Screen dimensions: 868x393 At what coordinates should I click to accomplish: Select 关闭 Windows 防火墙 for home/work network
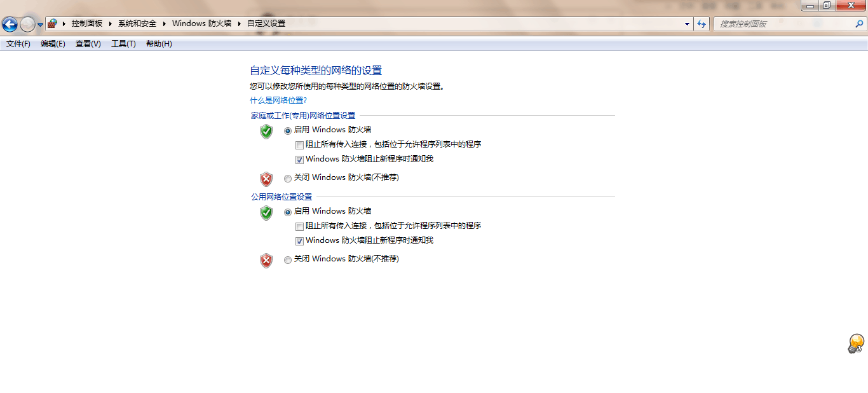coord(288,179)
